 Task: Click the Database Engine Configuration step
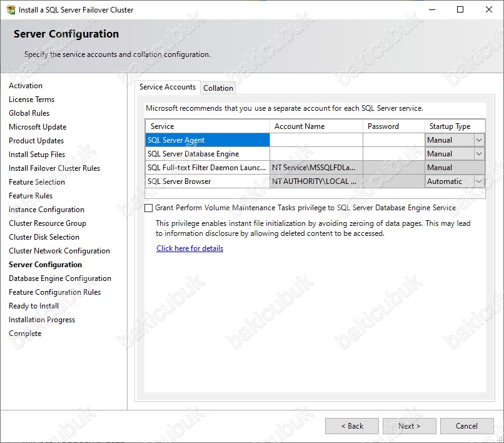click(x=60, y=278)
